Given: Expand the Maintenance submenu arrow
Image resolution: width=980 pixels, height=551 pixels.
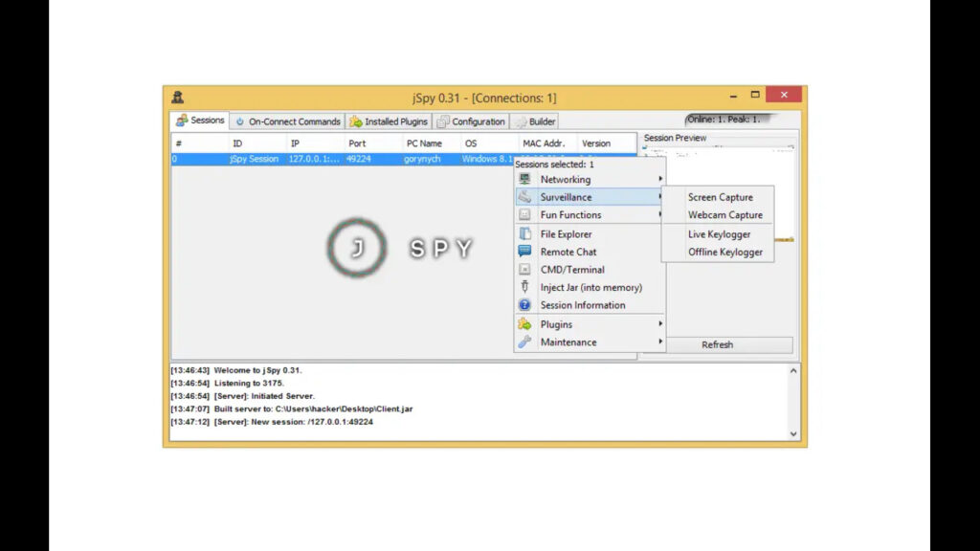Looking at the screenshot, I should click(660, 342).
